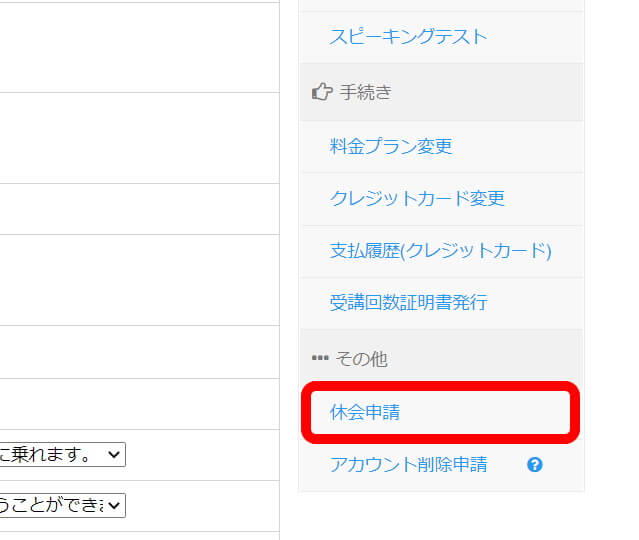Click blank space right of クレジットカード変更 in its row
Viewport: 639px width, 540px height.
pos(542,199)
